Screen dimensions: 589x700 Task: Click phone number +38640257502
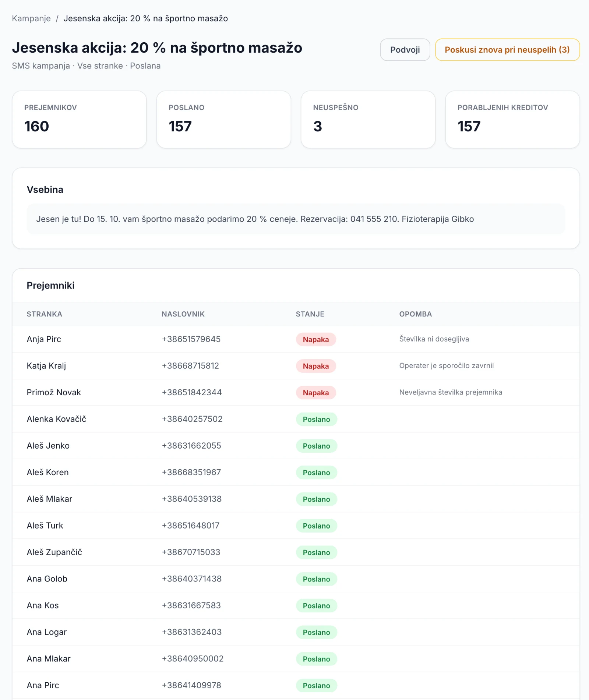tap(192, 419)
